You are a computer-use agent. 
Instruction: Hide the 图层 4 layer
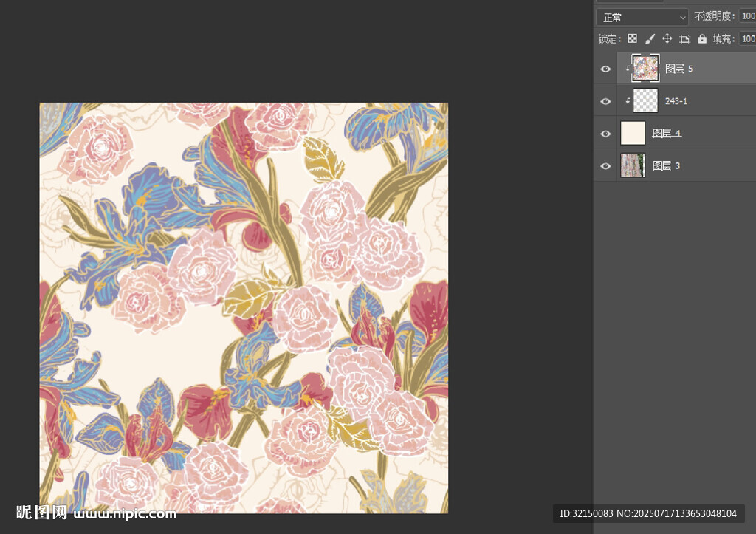click(x=605, y=134)
